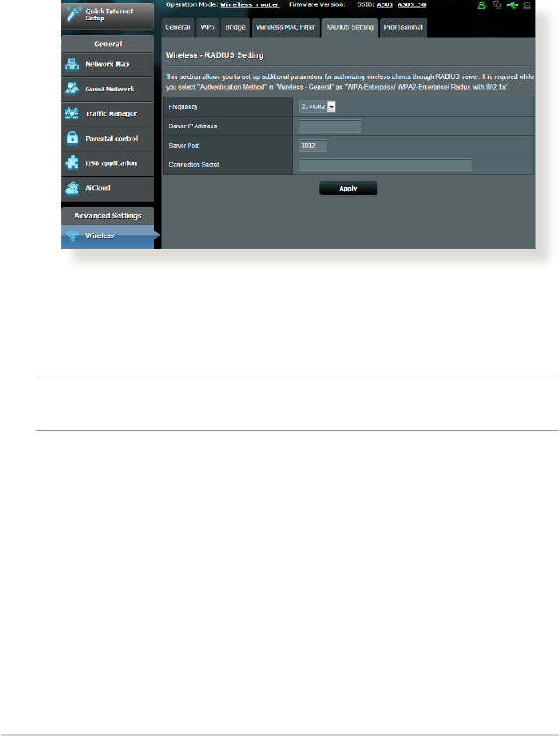The width and height of the screenshot is (560, 736).
Task: Click the General sidebar section header
Action: tap(108, 44)
